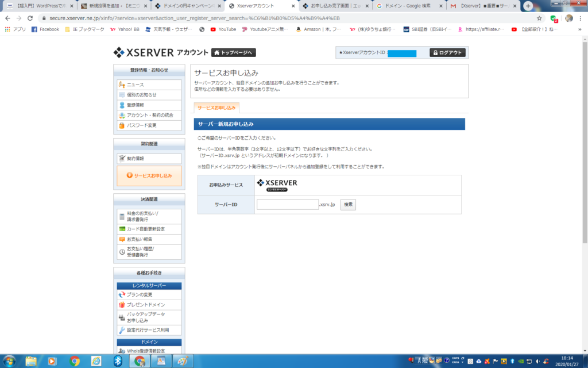The image size is (588, 368).
Task: Launch Chrome from the Windows taskbar
Action: (75, 361)
